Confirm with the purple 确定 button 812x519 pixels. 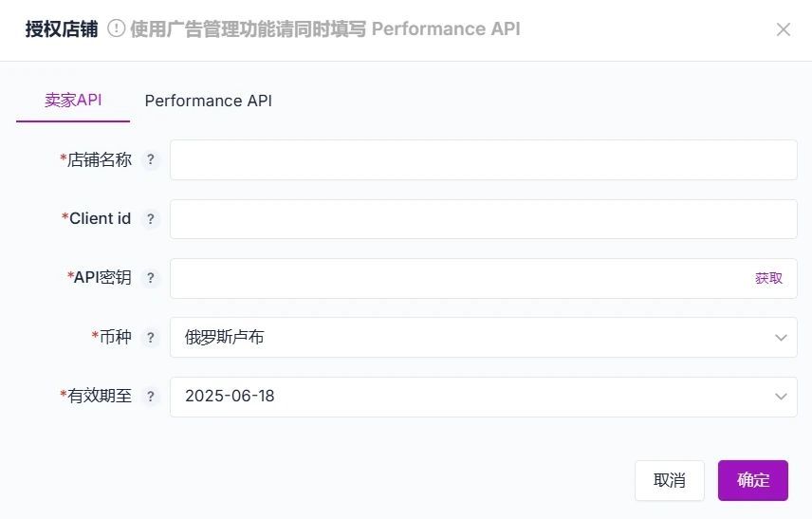click(753, 481)
